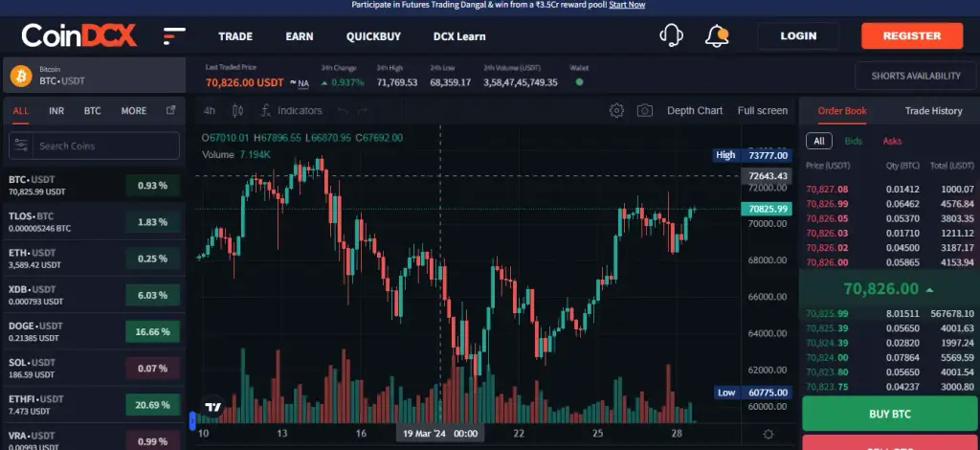Open the Bitcoin BTC·USDT pair selector
Viewport: 980px width, 450px height.
95,76
